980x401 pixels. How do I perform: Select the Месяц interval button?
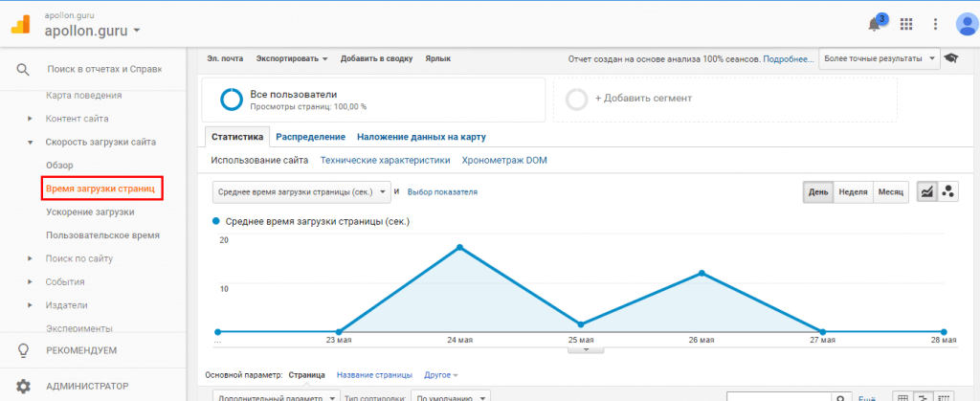891,192
